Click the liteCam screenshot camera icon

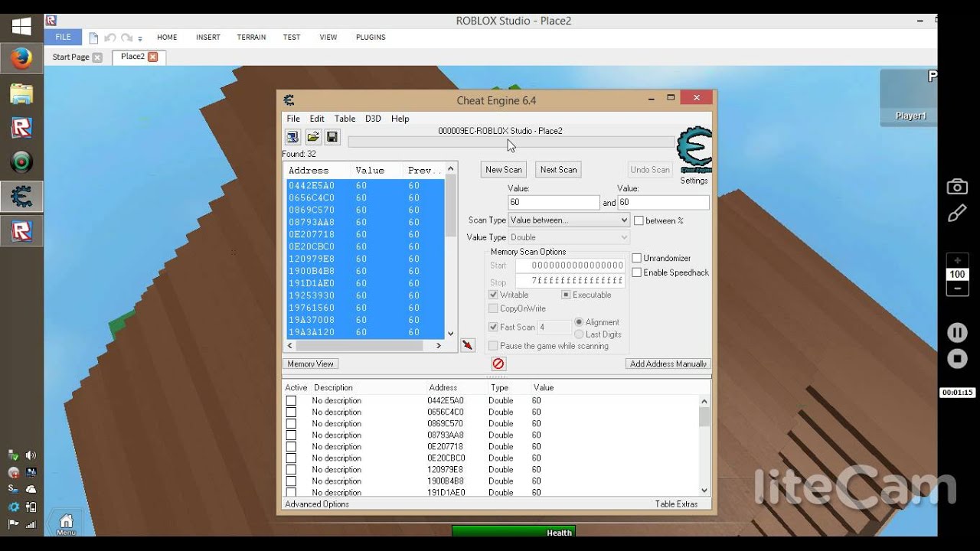(x=957, y=186)
